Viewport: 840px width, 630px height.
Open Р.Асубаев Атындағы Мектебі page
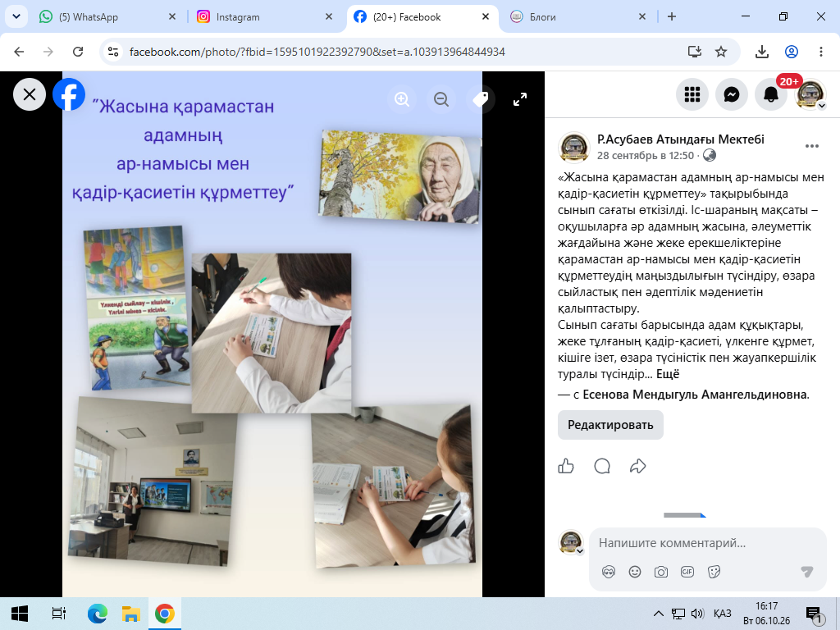click(x=680, y=139)
